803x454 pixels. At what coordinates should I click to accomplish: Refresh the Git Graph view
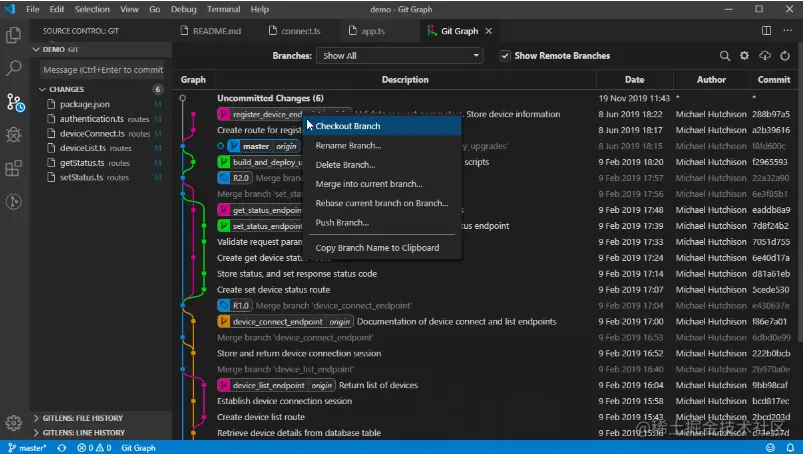tap(785, 56)
